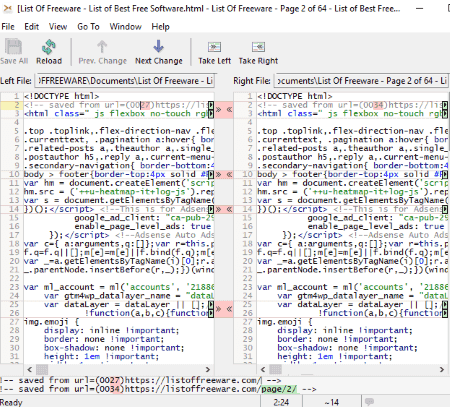
Task: Click the Left File path field
Action: pos(125,81)
